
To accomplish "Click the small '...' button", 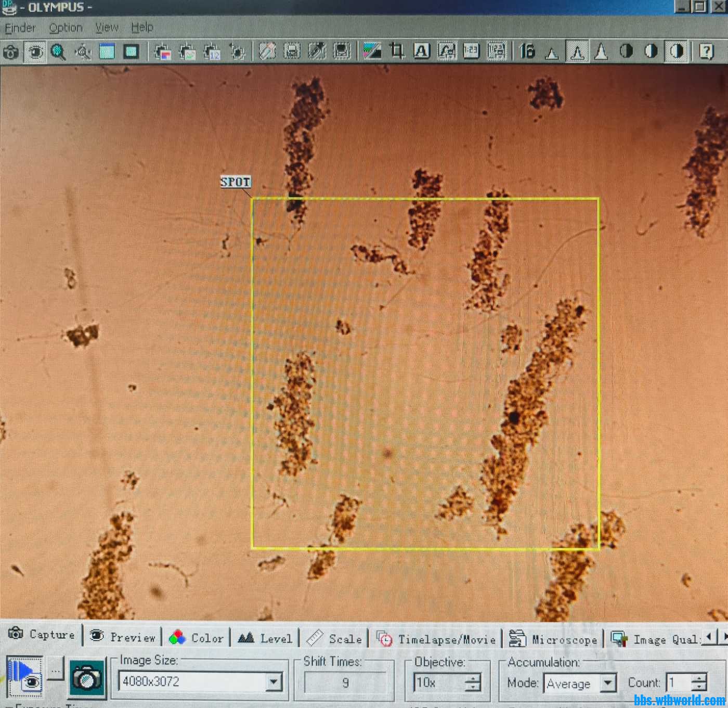I will coord(56,671).
